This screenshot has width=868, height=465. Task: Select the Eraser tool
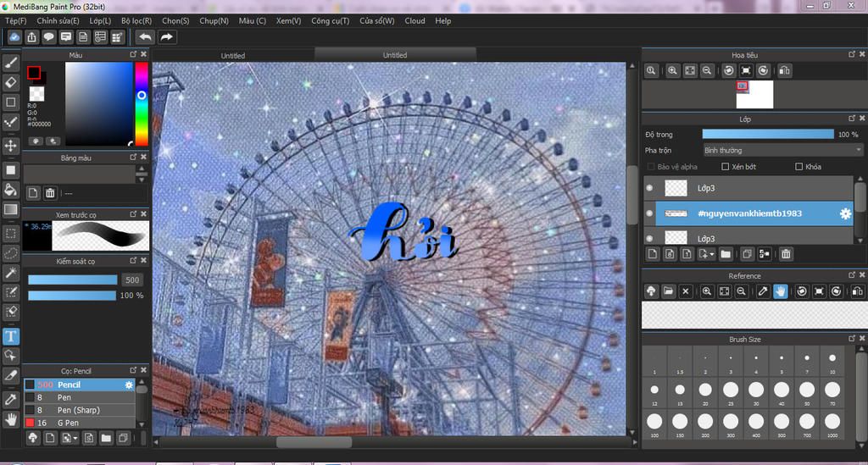click(10, 82)
